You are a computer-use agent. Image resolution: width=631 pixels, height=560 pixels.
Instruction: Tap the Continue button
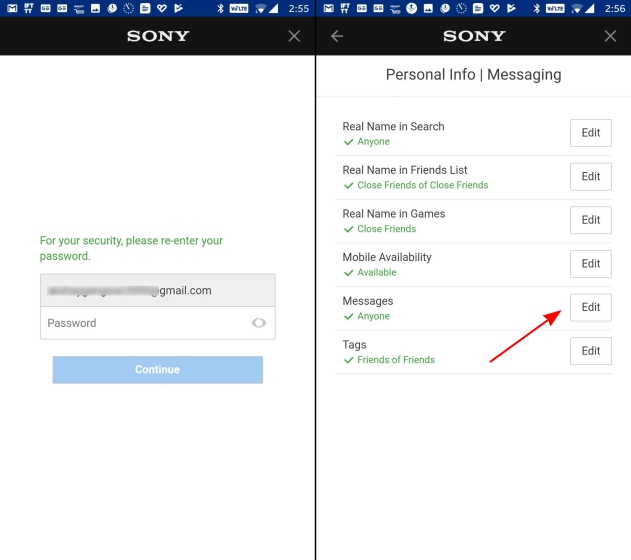click(x=158, y=370)
